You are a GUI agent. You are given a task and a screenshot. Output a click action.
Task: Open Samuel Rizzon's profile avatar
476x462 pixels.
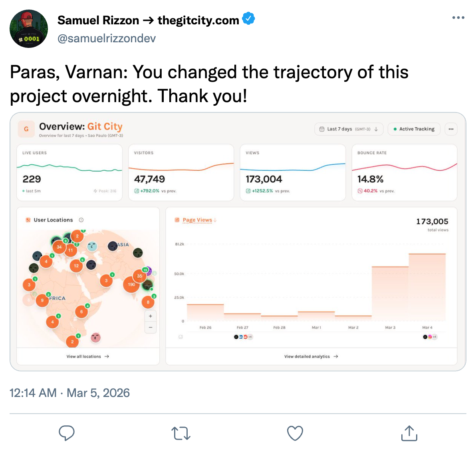pos(28,28)
